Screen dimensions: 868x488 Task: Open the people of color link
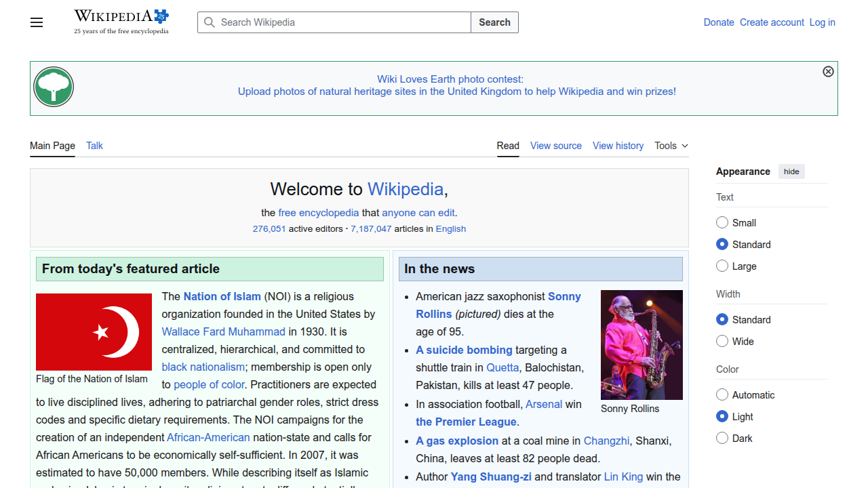point(210,384)
